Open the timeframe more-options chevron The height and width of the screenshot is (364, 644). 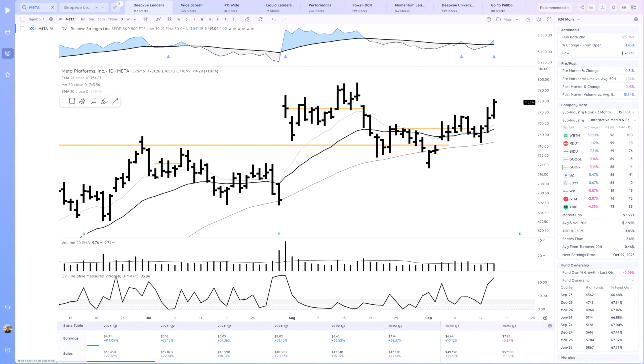pyautogui.click(x=135, y=19)
